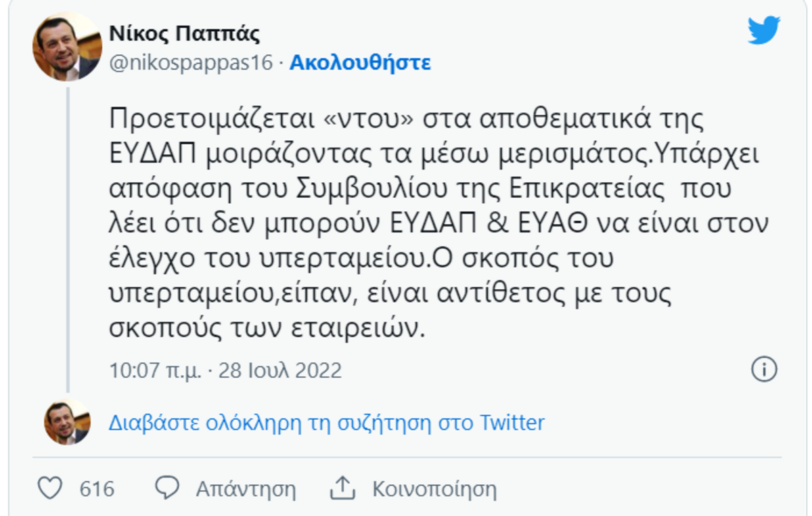This screenshot has height=516, width=812.
Task: Click the share arrow icon
Action: point(342,488)
